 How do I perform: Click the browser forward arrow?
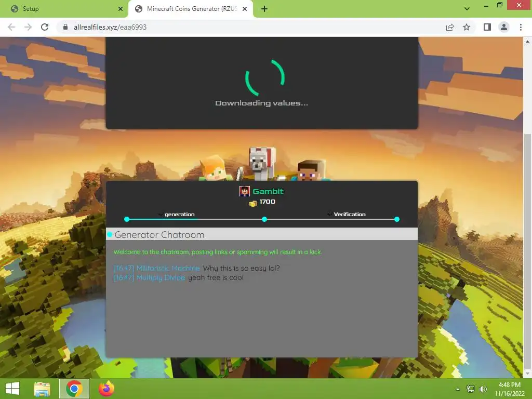(x=28, y=27)
